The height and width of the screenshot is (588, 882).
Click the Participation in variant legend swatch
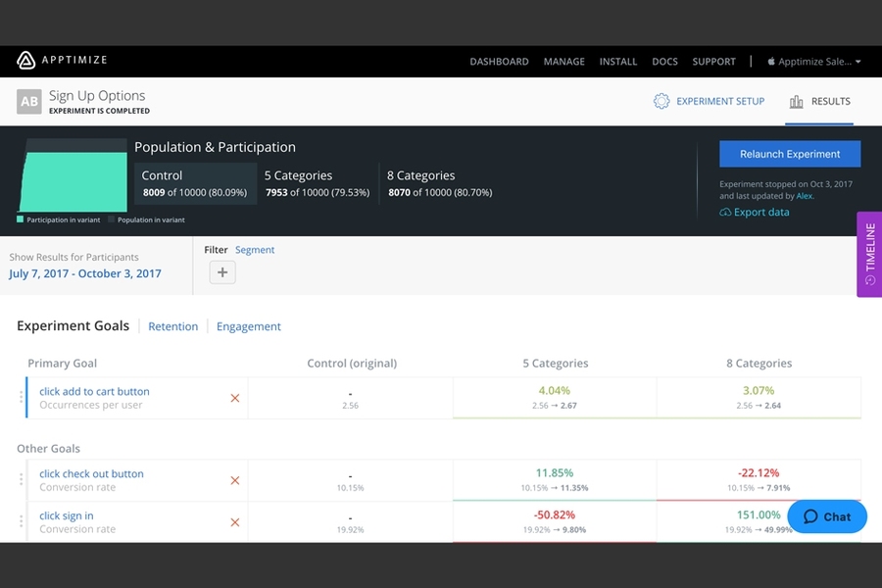tap(21, 220)
